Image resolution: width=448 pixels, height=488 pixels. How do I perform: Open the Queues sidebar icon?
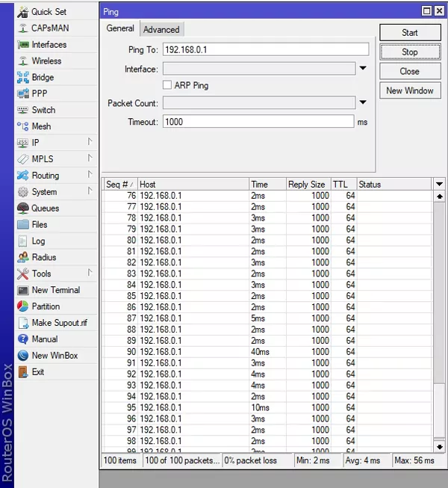[x=23, y=209]
